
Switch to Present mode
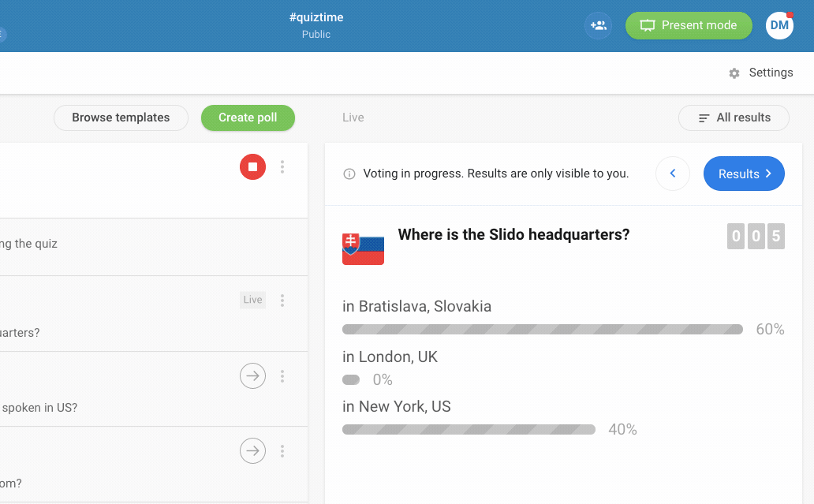689,25
